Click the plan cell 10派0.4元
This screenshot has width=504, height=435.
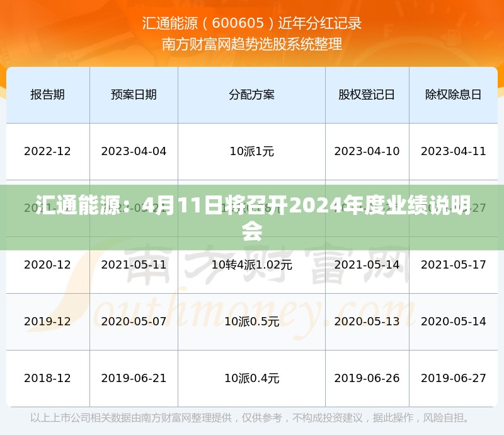point(251,378)
